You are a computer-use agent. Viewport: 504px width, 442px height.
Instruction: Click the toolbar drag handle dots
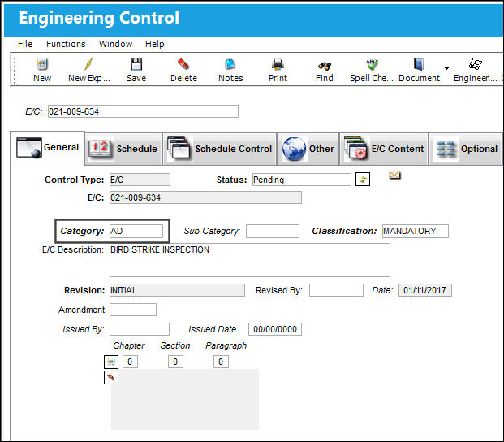coord(15,70)
